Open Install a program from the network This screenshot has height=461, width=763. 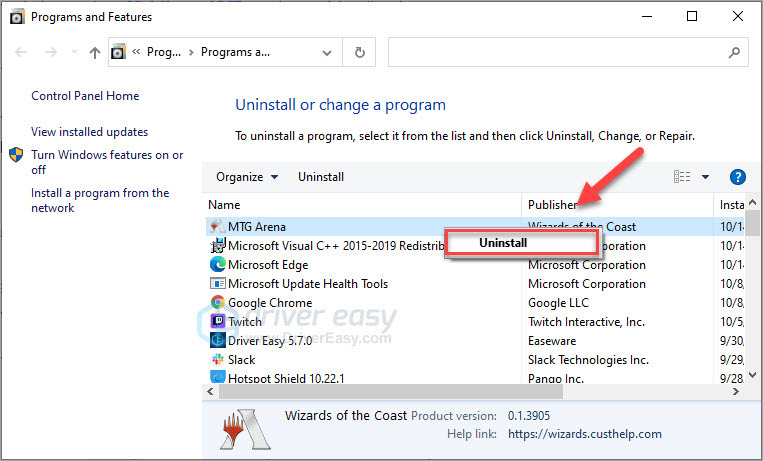tap(100, 200)
